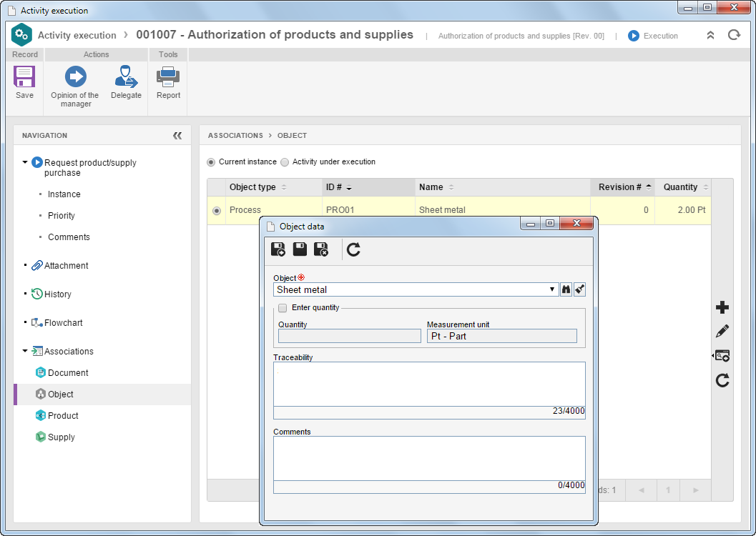Open Instance in navigation tree
The image size is (756, 536).
click(64, 194)
